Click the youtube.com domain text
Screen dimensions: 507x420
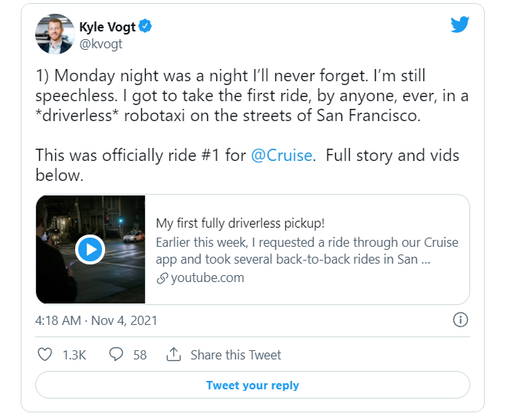pyautogui.click(x=207, y=278)
